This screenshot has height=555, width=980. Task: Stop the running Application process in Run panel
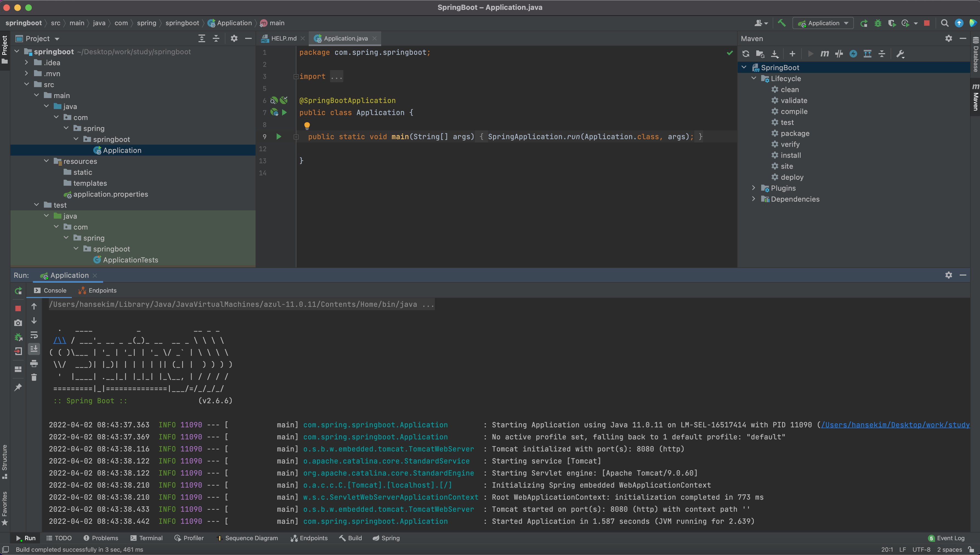tap(18, 308)
